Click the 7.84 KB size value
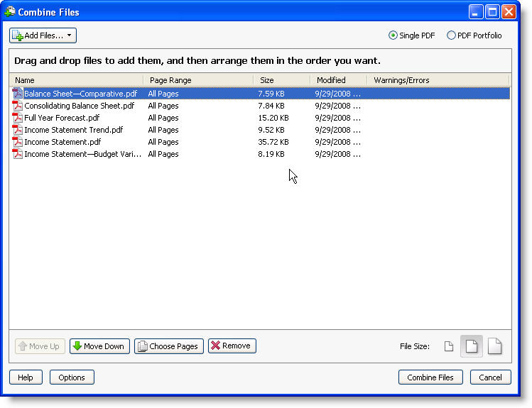The image size is (532, 408). click(271, 106)
